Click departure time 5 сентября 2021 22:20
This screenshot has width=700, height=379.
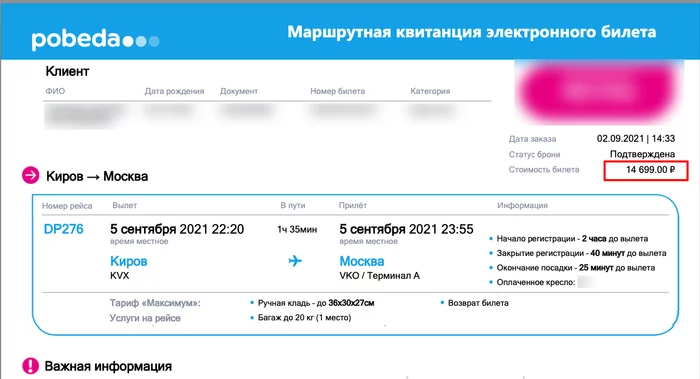click(177, 229)
